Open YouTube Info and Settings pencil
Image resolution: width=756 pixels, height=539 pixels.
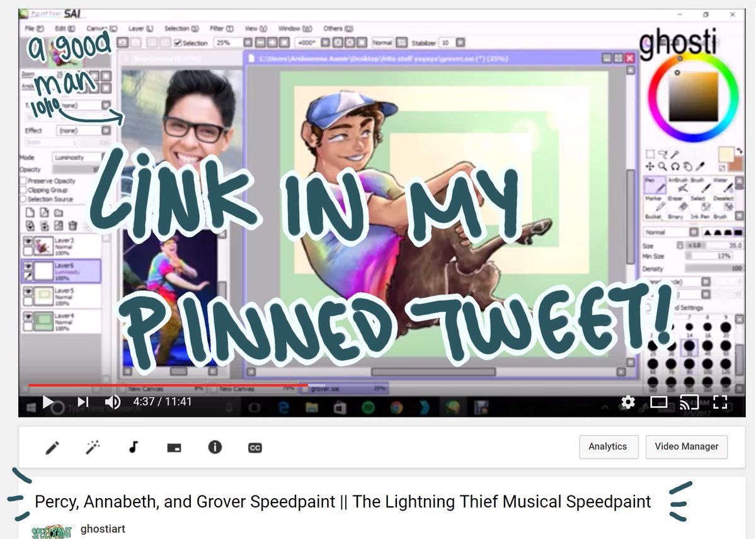coord(52,448)
